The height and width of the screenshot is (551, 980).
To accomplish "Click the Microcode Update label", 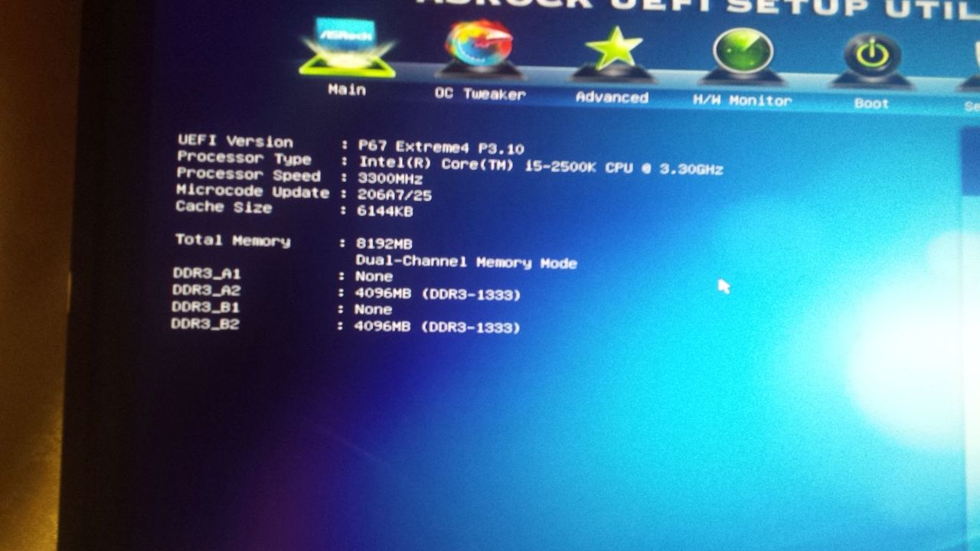I will (252, 191).
